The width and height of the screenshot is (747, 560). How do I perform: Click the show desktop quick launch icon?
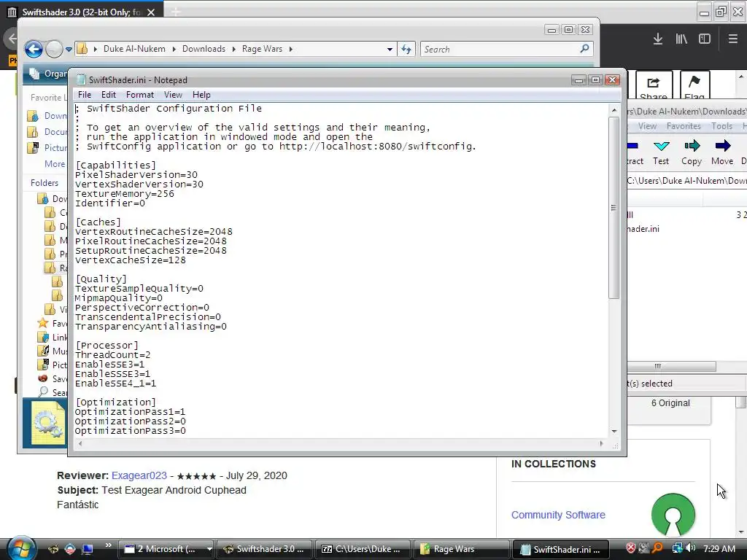point(88,549)
